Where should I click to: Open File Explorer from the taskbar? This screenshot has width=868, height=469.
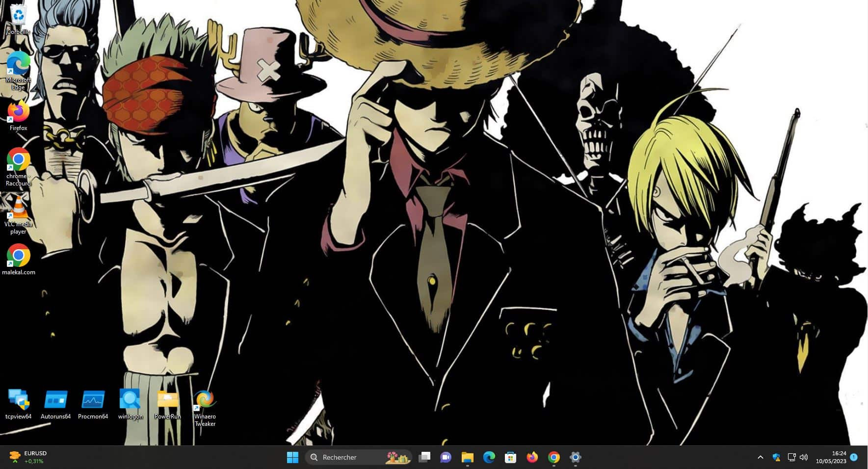coord(467,457)
